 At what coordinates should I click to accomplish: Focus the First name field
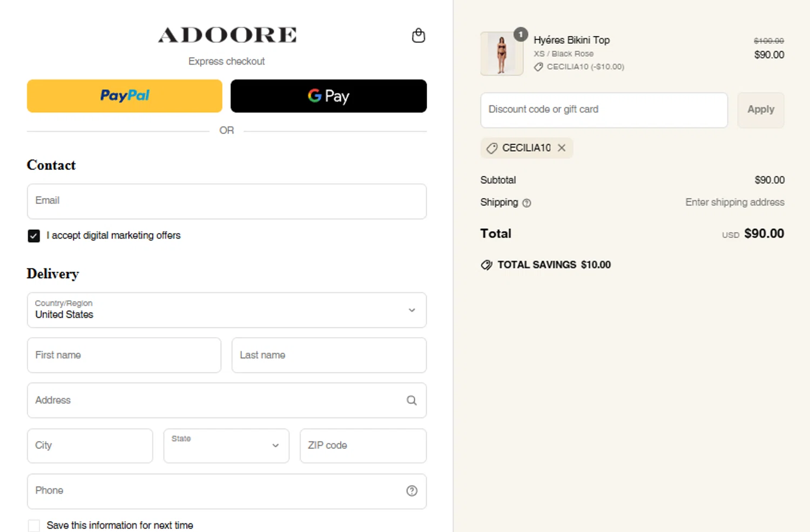pos(124,355)
